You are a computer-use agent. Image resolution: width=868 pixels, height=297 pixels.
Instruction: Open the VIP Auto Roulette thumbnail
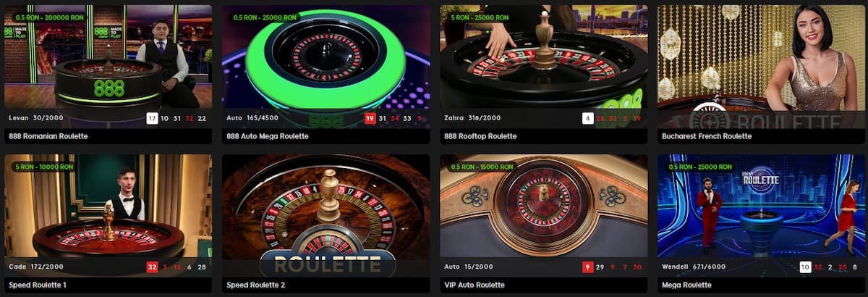point(543,216)
